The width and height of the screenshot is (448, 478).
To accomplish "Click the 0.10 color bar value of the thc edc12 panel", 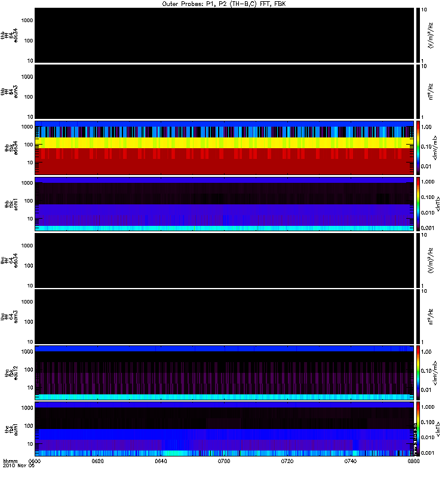I will 426,371.
